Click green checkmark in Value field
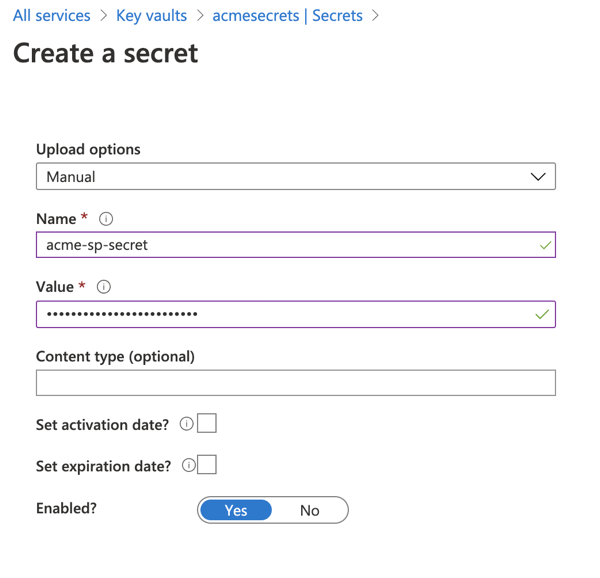Image resolution: width=600 pixels, height=578 pixels. tap(542, 314)
